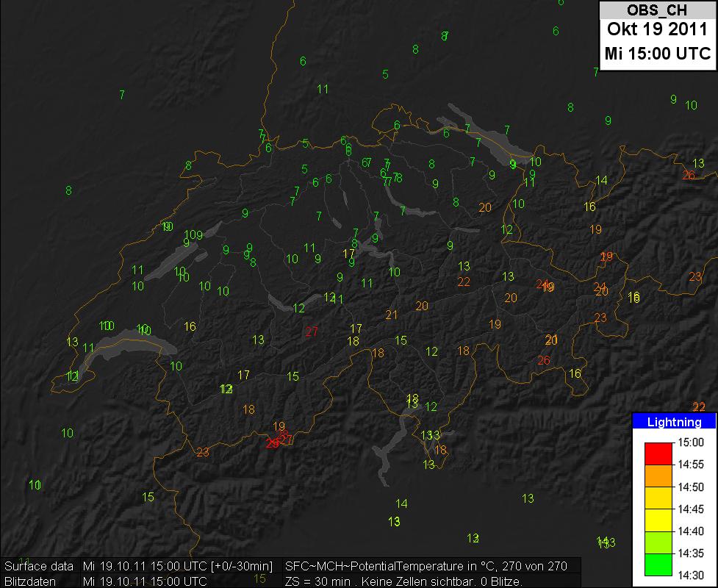Select the orange 23 station at the southwest border
Screen dimensions: 718x588
[x=203, y=451]
